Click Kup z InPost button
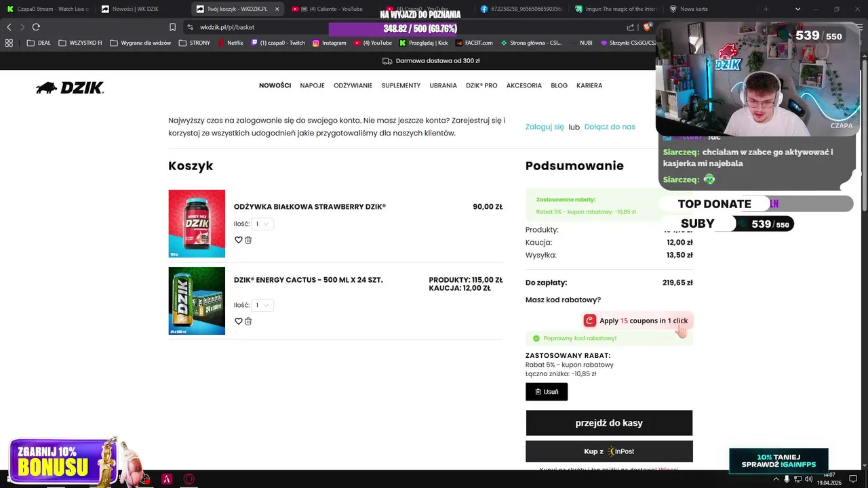The width and height of the screenshot is (868, 488). pyautogui.click(x=609, y=451)
